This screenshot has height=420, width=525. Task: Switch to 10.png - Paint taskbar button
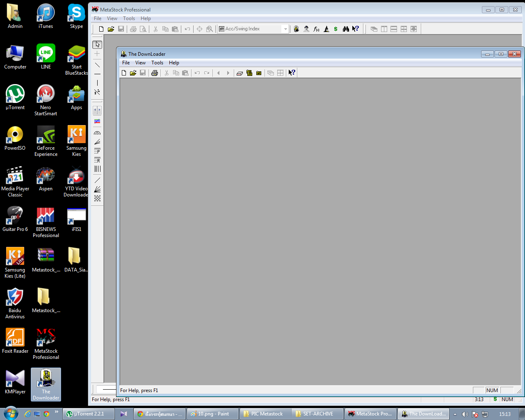pos(212,414)
